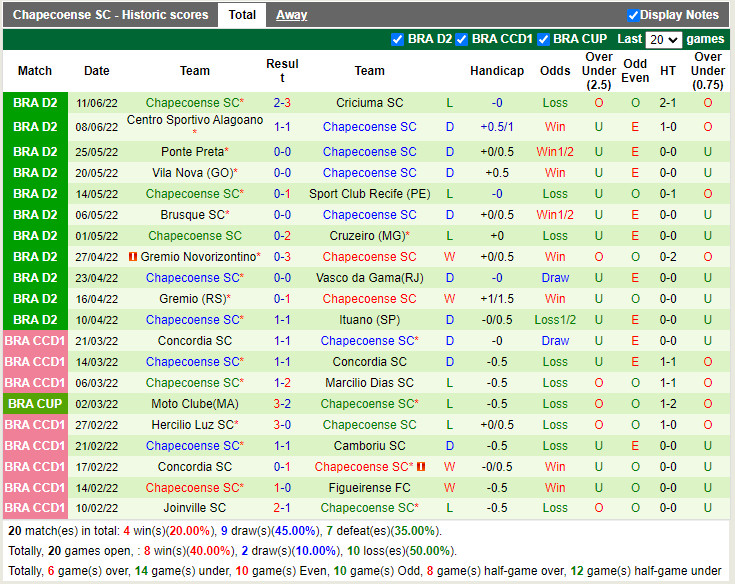Click HT score 0-2 for Gremio Novorizontino match
Screen dimensions: 735x584
(x=668, y=257)
